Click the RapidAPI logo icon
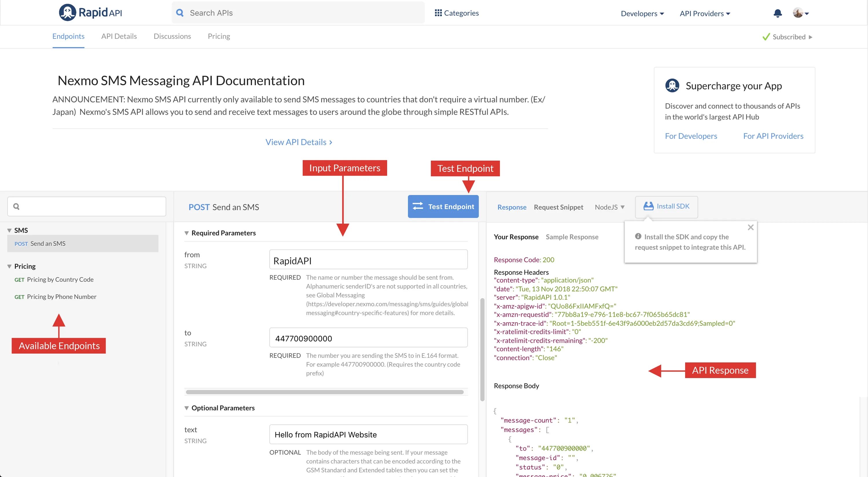The image size is (868, 477). [x=67, y=12]
